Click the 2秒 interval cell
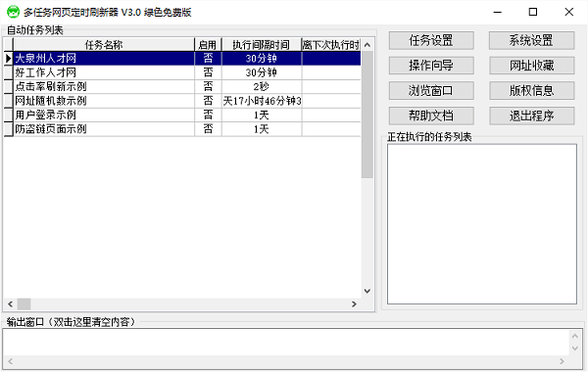588x372 pixels. pos(262,87)
